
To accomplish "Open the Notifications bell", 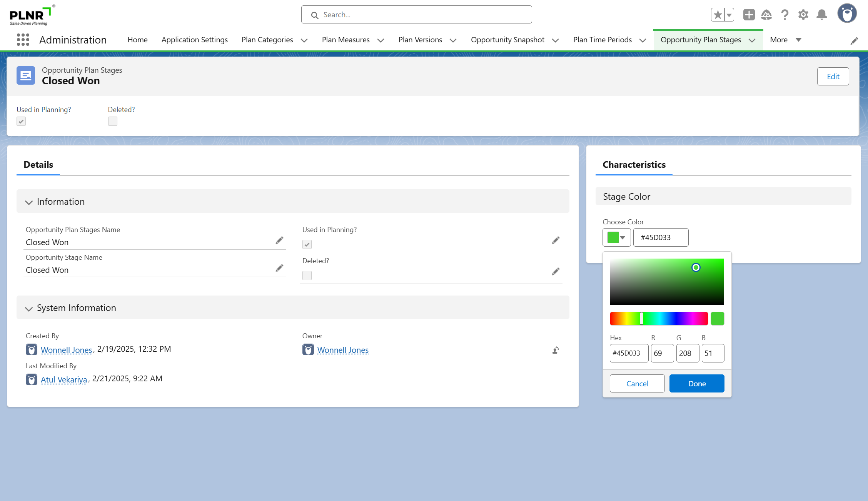I will pos(822,15).
